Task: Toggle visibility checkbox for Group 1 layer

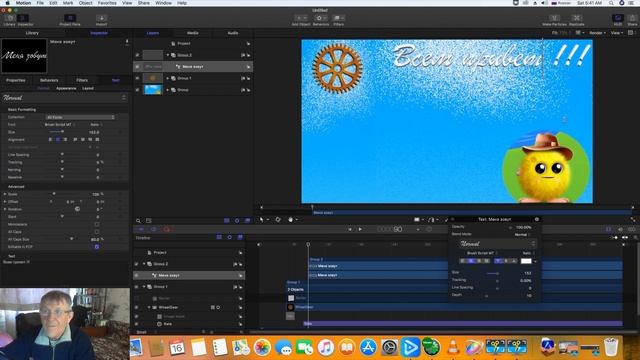Action: 137,78
